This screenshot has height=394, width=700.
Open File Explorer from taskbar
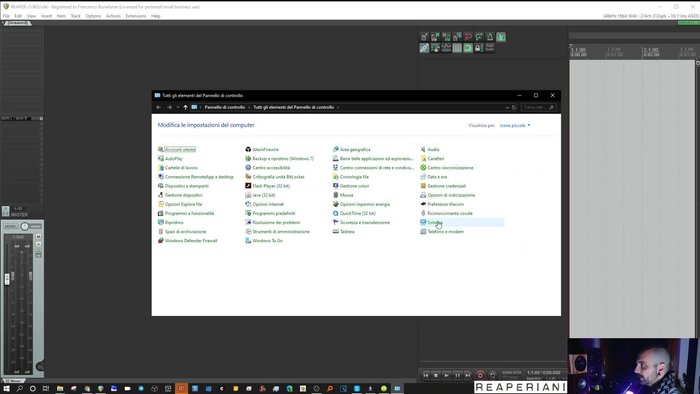coord(60,389)
